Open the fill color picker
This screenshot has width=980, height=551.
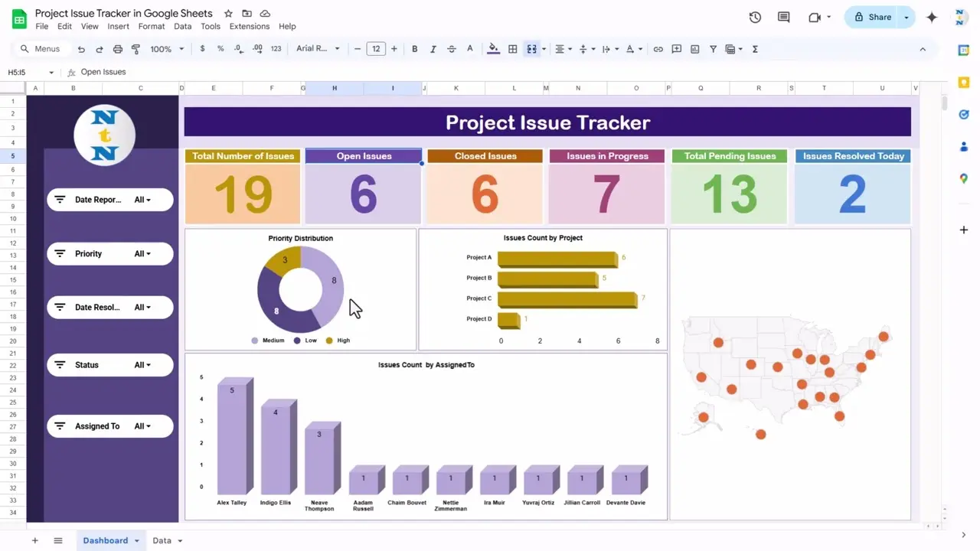coord(494,49)
